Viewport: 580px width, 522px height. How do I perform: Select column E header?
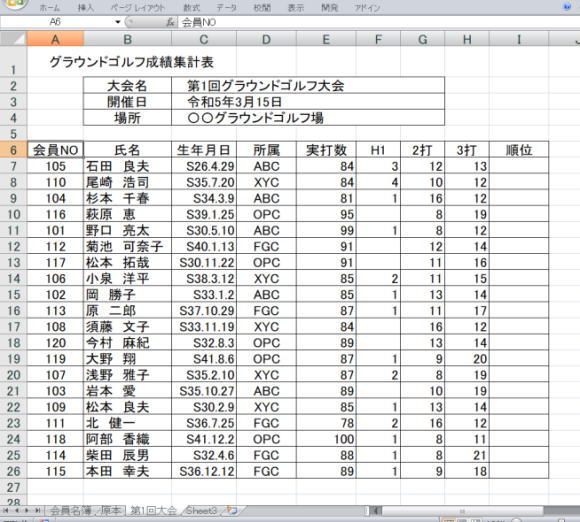[x=326, y=39]
